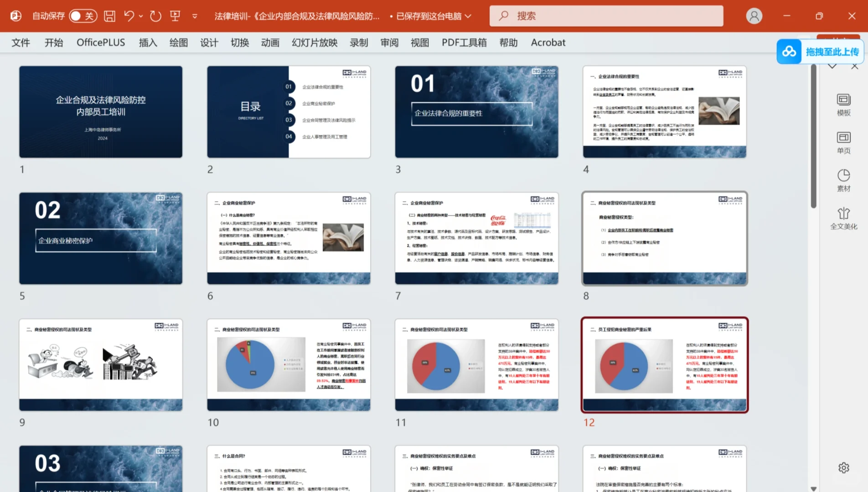868x492 pixels.
Task: Click the presentation file name title
Action: click(297, 16)
